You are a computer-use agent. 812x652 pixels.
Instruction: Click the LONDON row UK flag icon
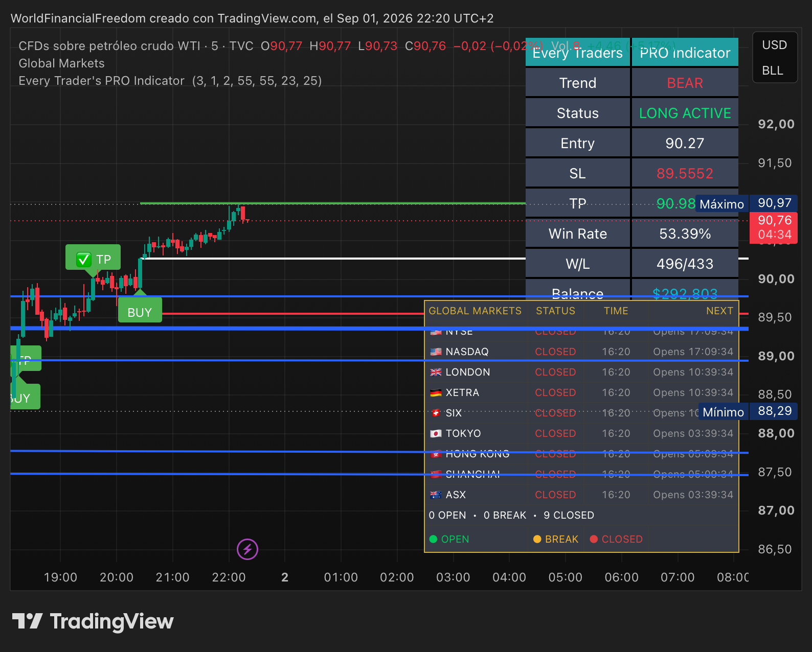(436, 372)
